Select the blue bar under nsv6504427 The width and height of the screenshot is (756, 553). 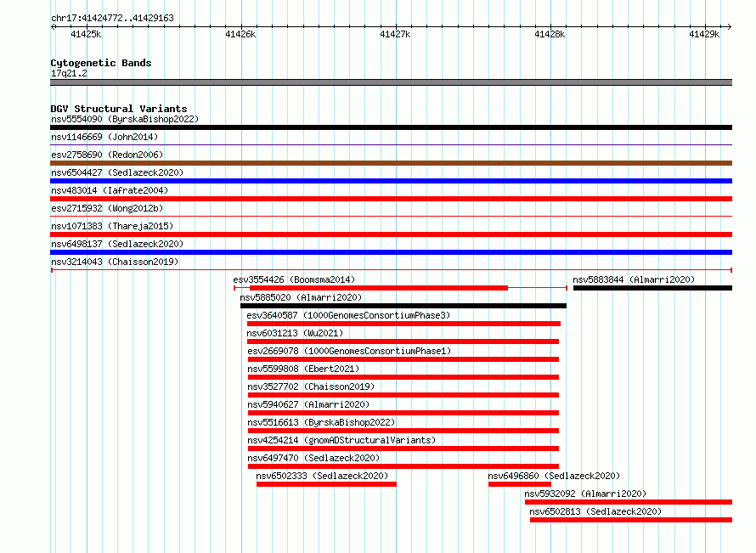391,181
